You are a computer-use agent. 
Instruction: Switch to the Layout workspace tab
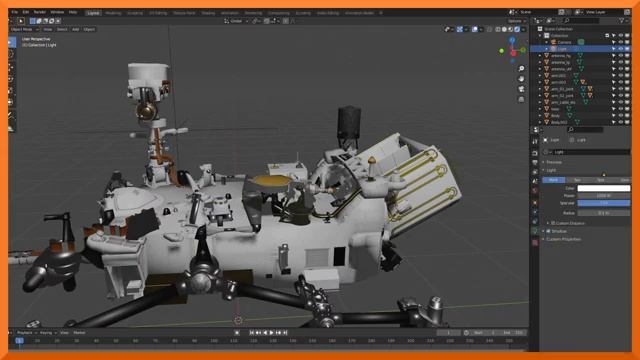click(x=93, y=13)
